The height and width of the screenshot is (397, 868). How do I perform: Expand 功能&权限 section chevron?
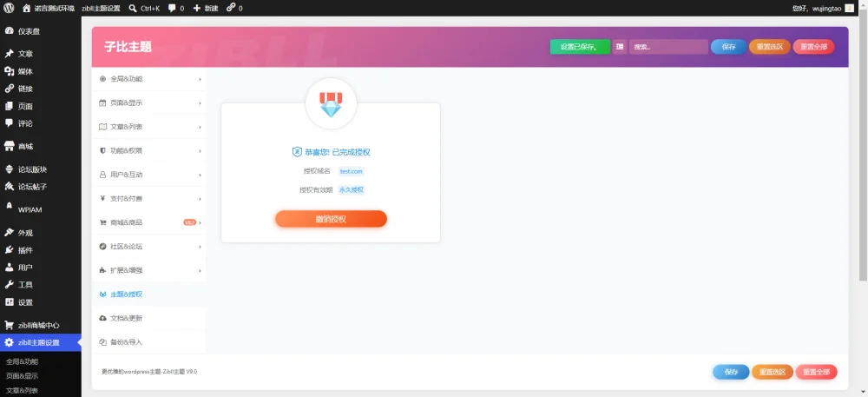pyautogui.click(x=200, y=150)
